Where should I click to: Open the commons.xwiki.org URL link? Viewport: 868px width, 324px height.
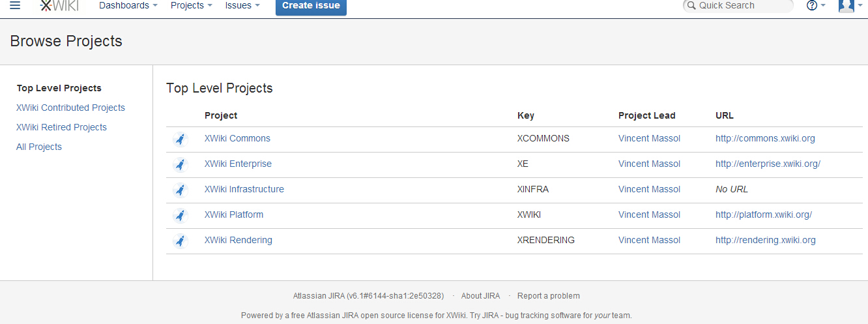click(x=765, y=138)
